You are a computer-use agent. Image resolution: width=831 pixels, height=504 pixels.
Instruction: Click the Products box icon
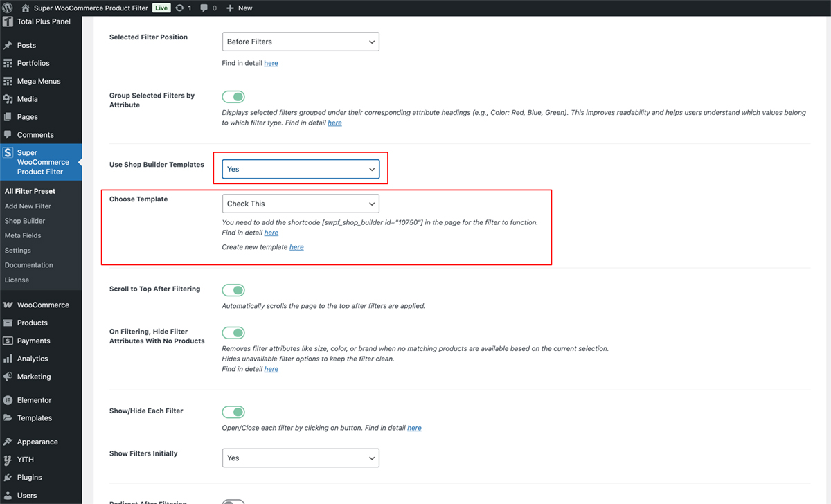(x=8, y=323)
